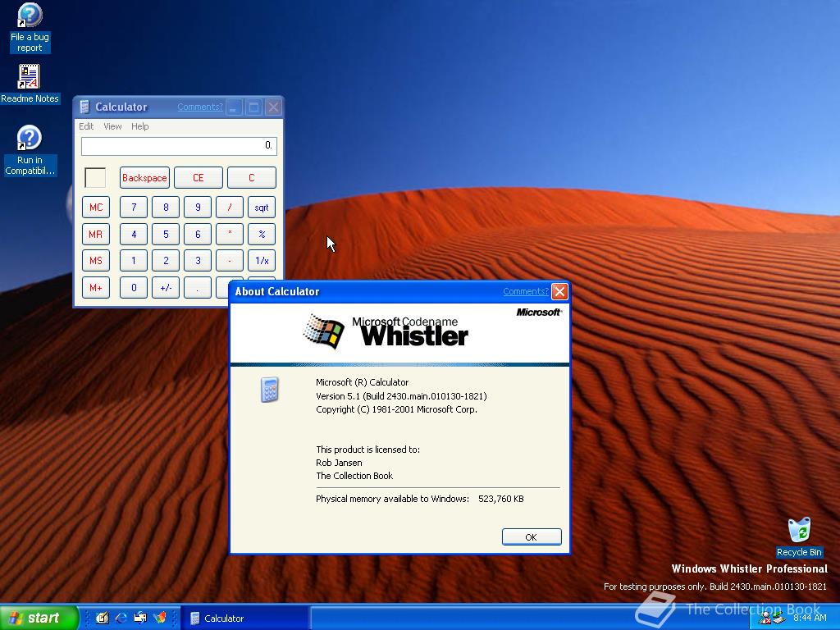Click digit 0 on the Calculator
The width and height of the screenshot is (840, 630).
[134, 288]
